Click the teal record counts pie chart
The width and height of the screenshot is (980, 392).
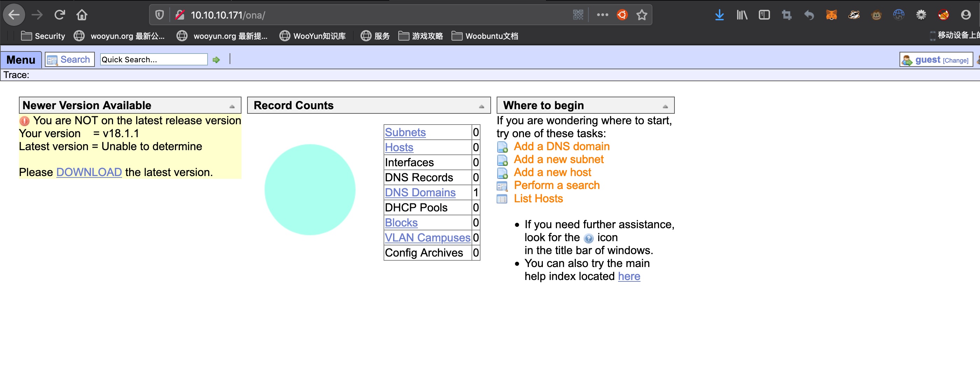[x=310, y=190]
